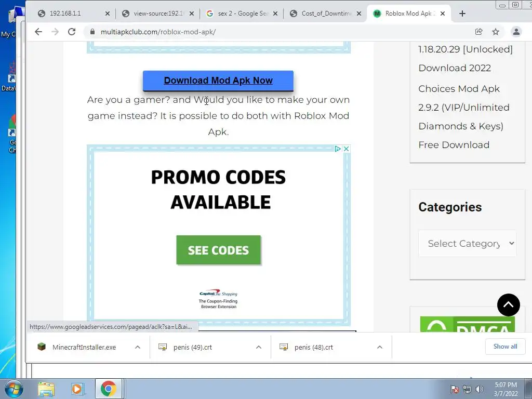Viewport: 532px width, 399px height.
Task: Open the Chrome profile avatar menu
Action: point(516,32)
